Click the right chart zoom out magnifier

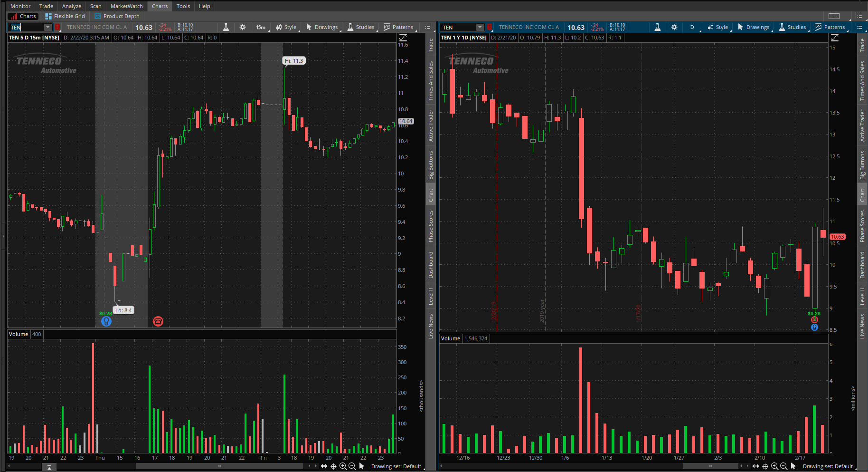pos(783,466)
